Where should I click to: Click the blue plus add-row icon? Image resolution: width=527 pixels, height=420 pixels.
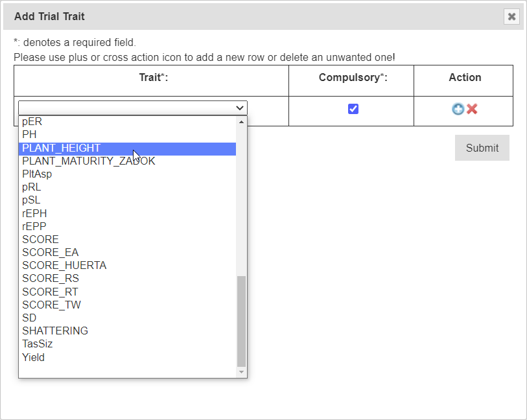tap(458, 109)
